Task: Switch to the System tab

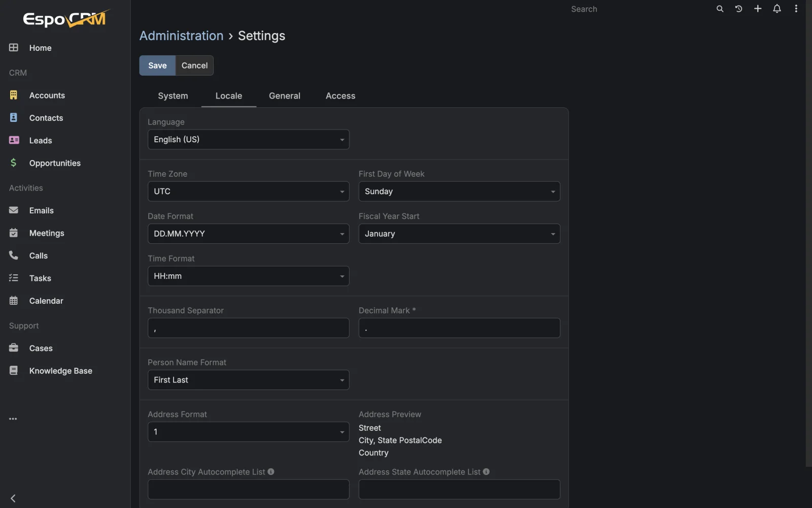Action: (x=173, y=96)
